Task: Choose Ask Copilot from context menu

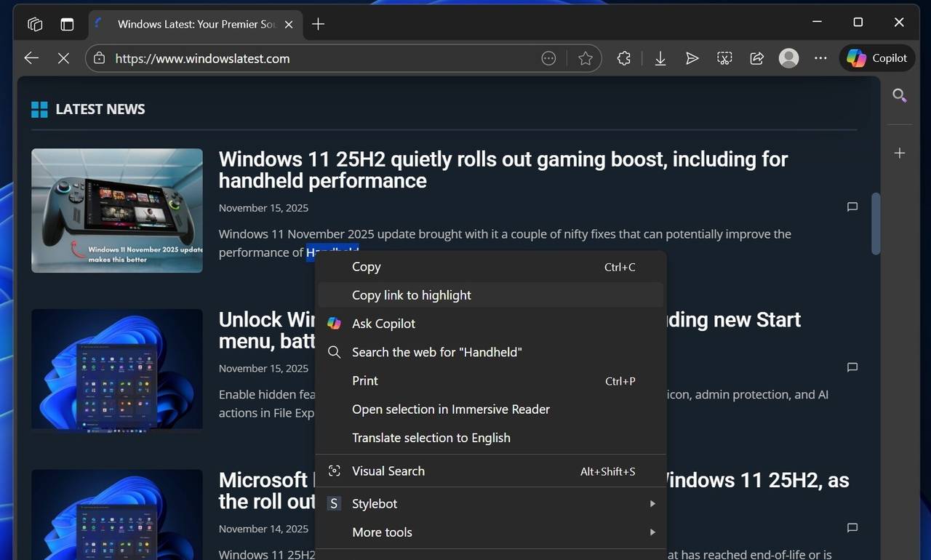Action: pyautogui.click(x=383, y=324)
